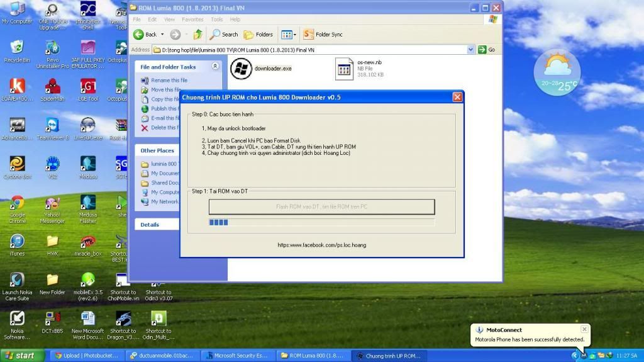Open Back button history dropdown arrow
This screenshot has width=644, height=362.
click(x=162, y=35)
